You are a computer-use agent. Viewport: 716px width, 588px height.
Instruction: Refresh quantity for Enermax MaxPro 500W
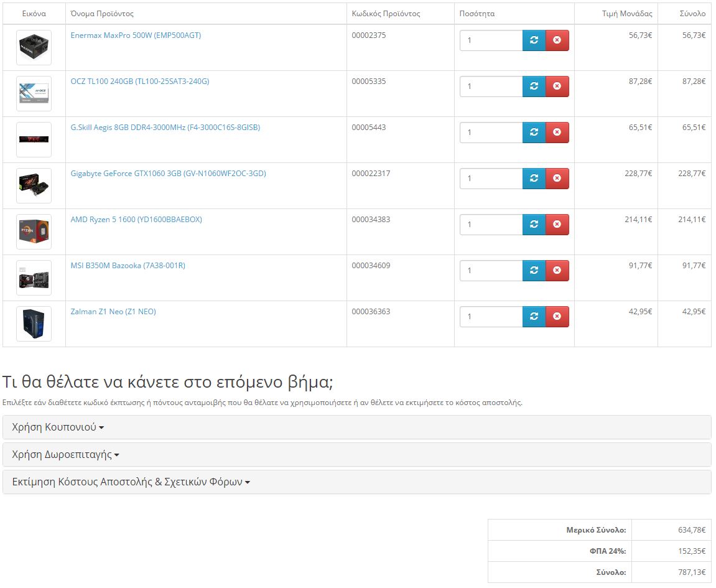(x=534, y=40)
